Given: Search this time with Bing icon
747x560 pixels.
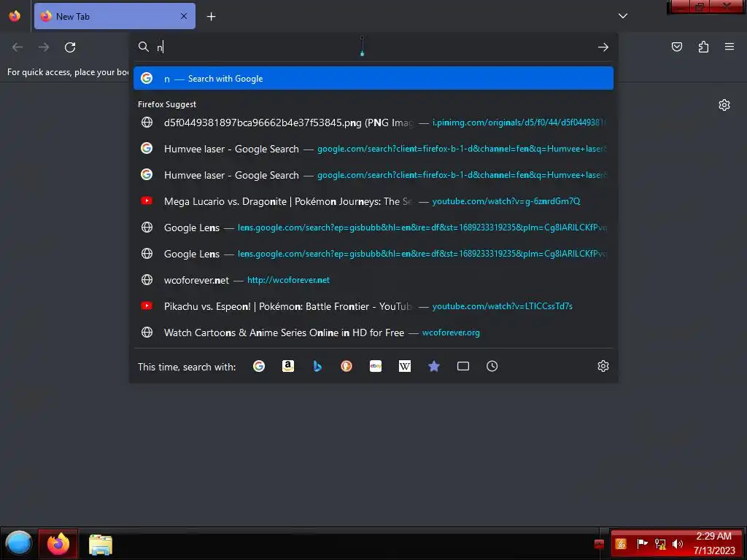Looking at the screenshot, I should [317, 366].
